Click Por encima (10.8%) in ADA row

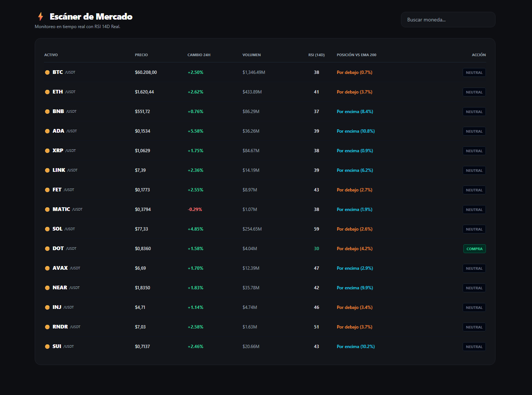pos(356,131)
